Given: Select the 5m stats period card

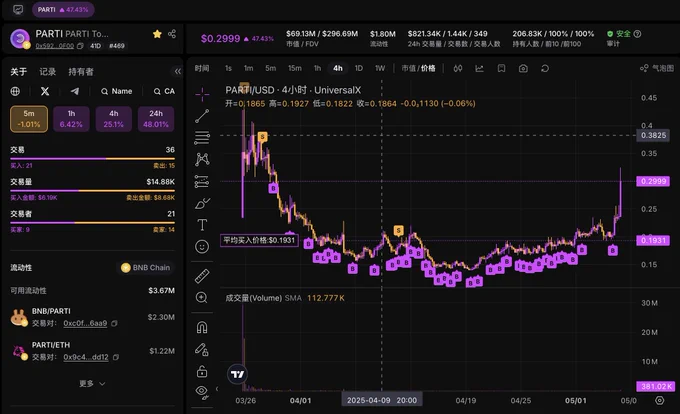Looking at the screenshot, I should tap(29, 119).
